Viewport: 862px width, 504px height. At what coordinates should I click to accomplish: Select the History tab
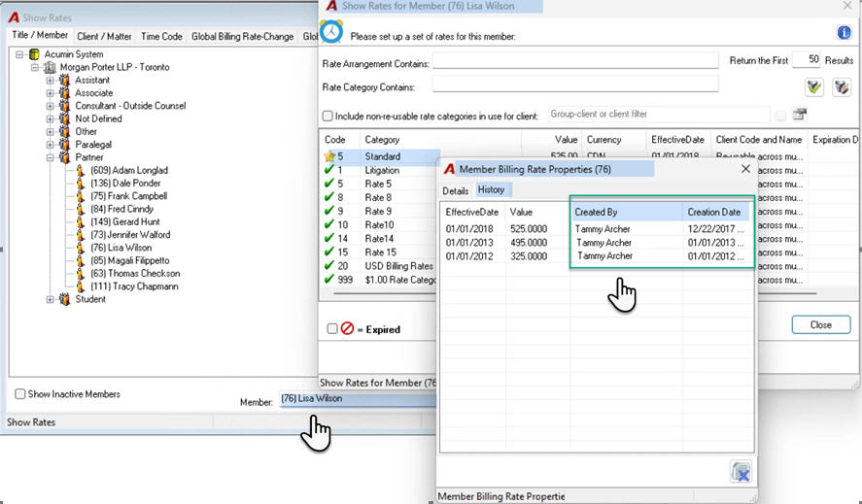pyautogui.click(x=492, y=189)
